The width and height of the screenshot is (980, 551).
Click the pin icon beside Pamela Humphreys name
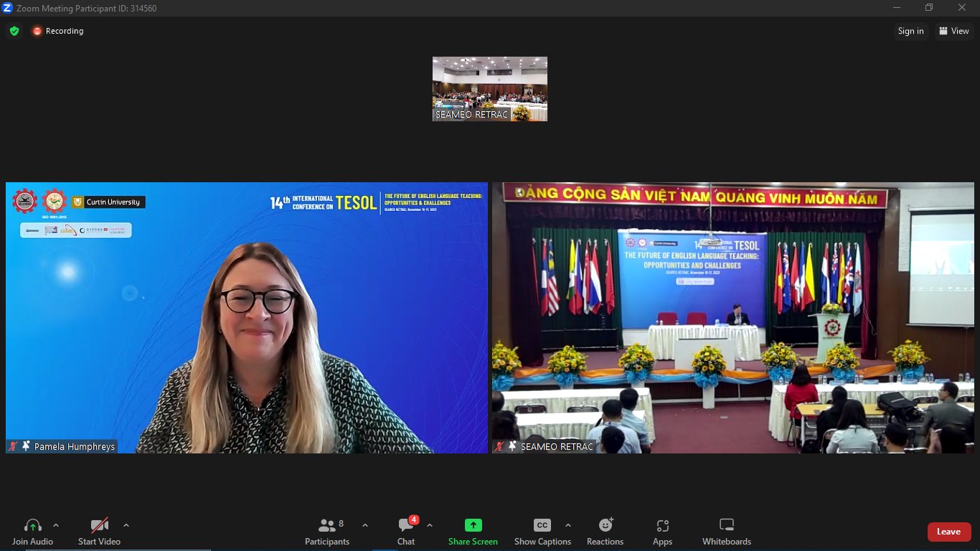(x=26, y=446)
